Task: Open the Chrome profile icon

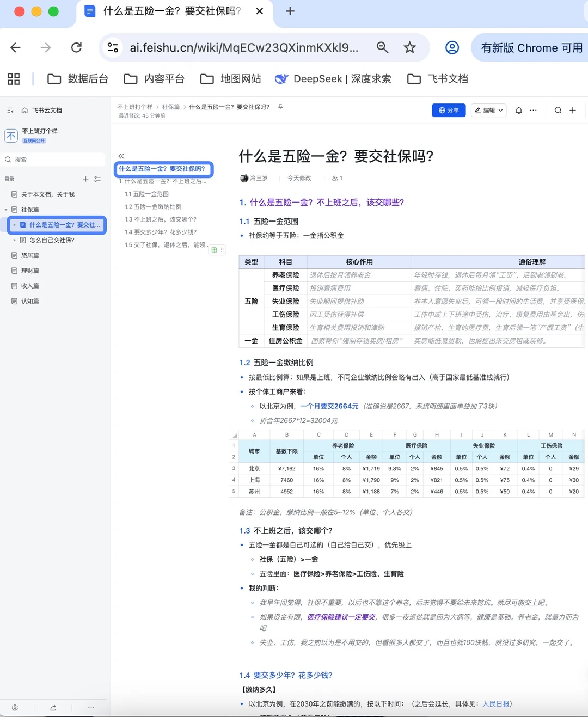Action: [452, 48]
